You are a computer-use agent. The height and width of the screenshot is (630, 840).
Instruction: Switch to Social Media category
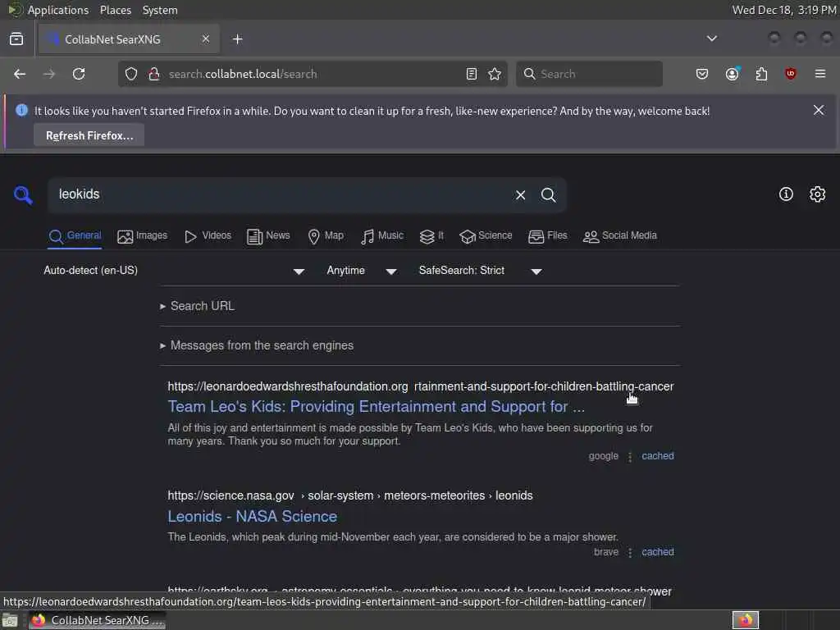coord(619,236)
